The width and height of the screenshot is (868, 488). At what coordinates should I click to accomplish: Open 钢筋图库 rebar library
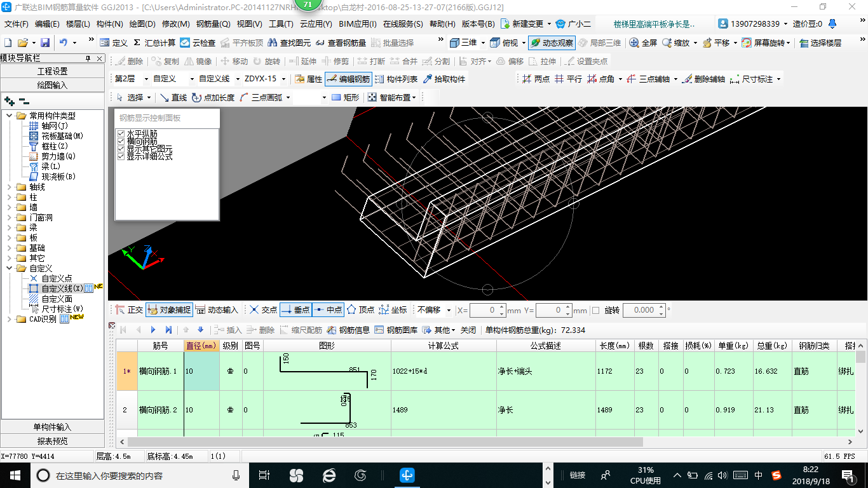tap(396, 330)
